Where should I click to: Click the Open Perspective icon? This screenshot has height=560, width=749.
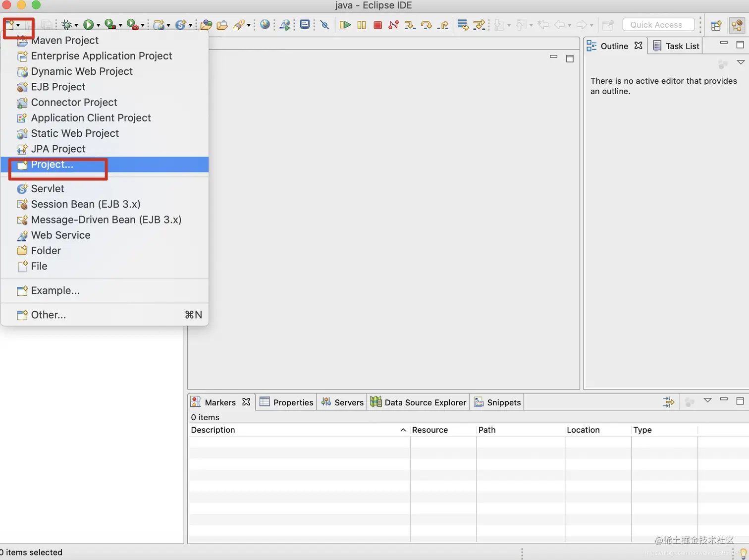716,25
